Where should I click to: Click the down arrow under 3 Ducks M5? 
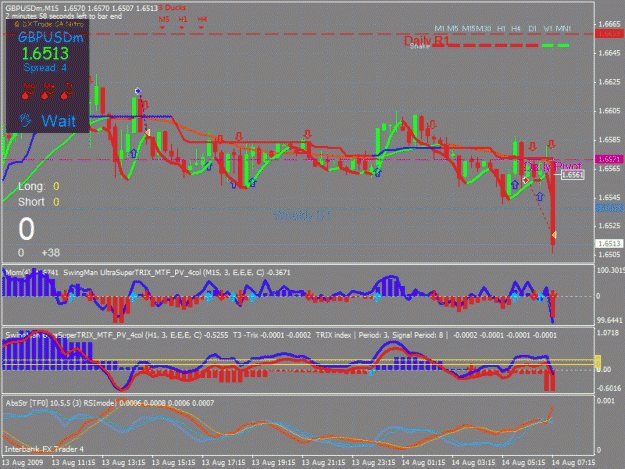pos(162,28)
